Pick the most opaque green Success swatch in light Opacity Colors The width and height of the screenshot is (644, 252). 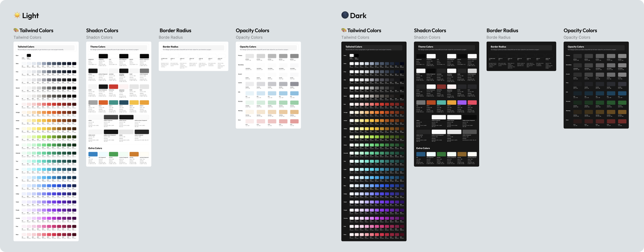click(x=294, y=103)
